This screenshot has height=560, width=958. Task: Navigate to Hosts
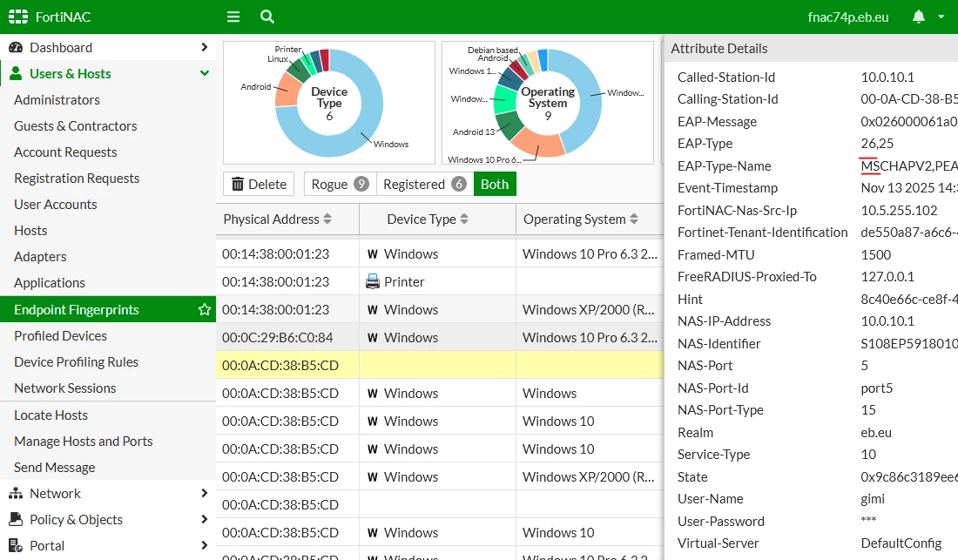[x=30, y=231]
